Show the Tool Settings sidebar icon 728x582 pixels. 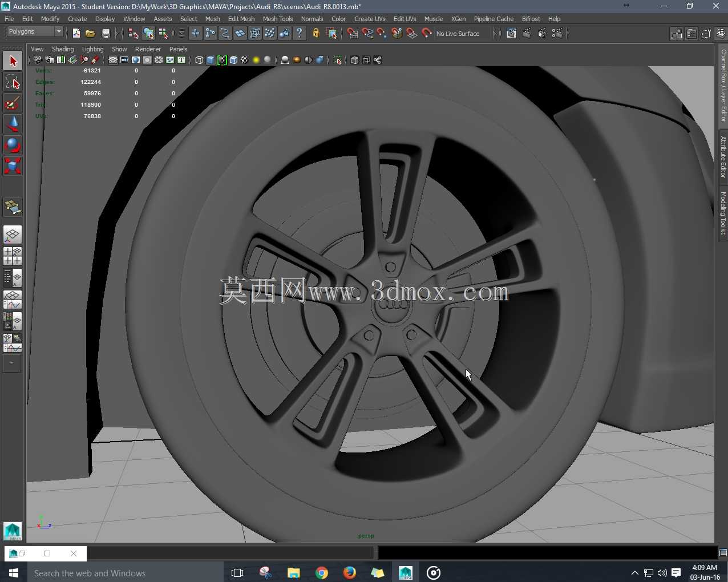click(706, 34)
